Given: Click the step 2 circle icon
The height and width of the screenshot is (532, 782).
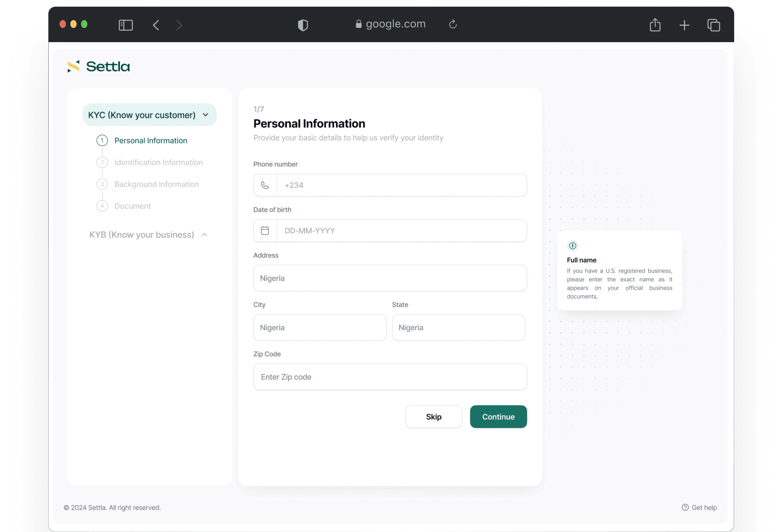Looking at the screenshot, I should pyautogui.click(x=102, y=162).
